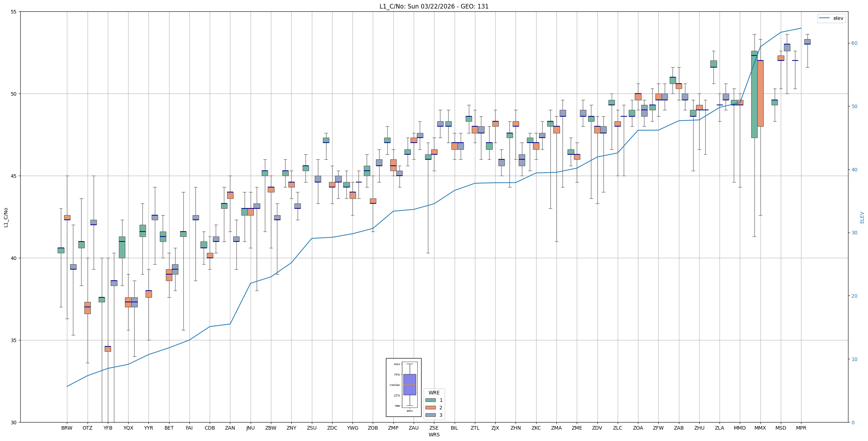
Task: Click the MPR x-axis tick label
Action: (801, 428)
